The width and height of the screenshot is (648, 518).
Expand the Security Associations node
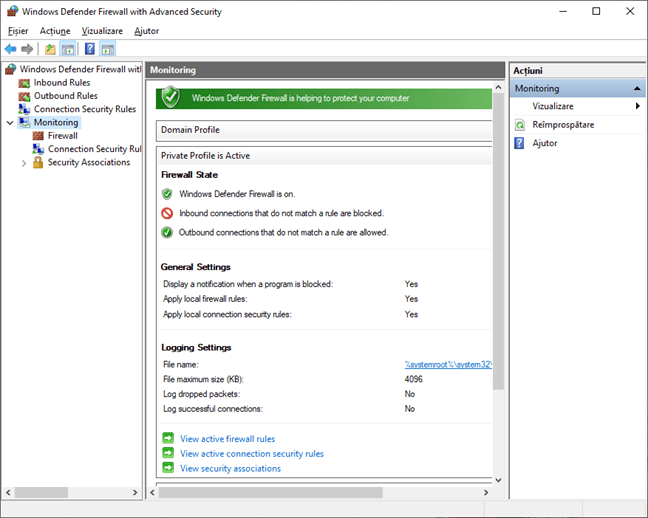(24, 163)
